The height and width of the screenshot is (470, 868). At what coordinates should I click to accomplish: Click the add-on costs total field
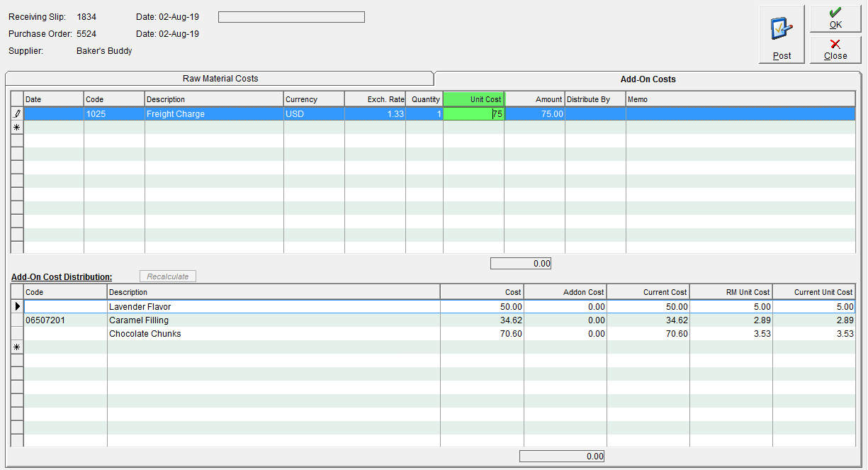(520, 264)
